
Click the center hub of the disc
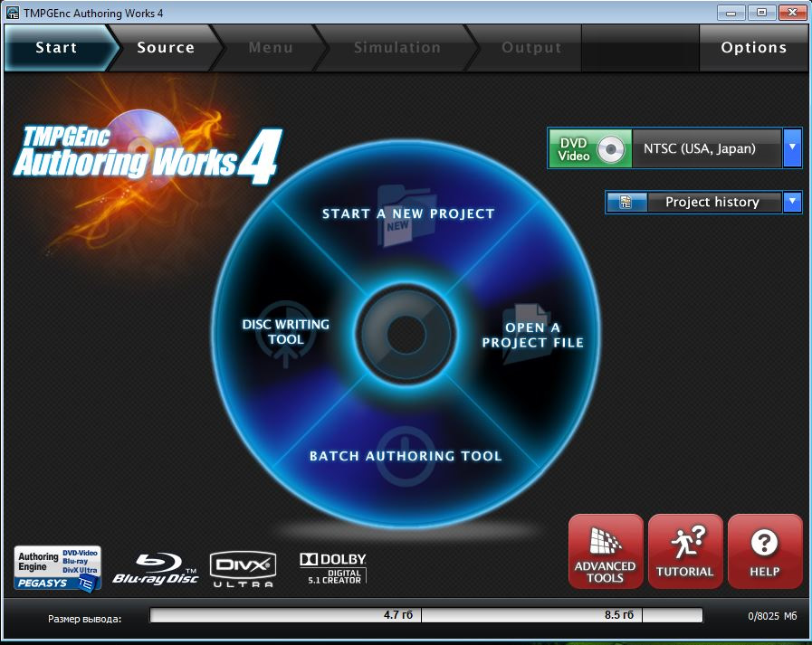tap(406, 334)
